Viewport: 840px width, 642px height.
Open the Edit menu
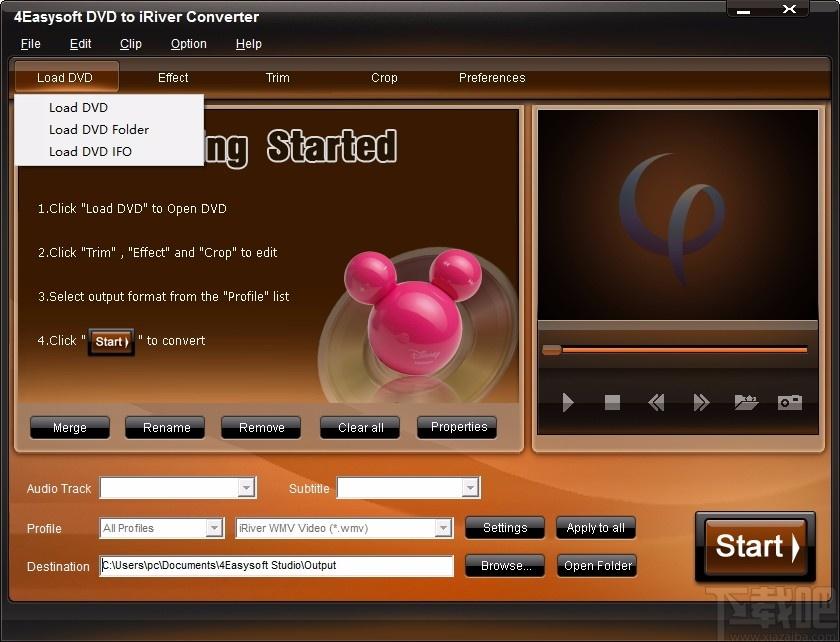click(x=80, y=44)
